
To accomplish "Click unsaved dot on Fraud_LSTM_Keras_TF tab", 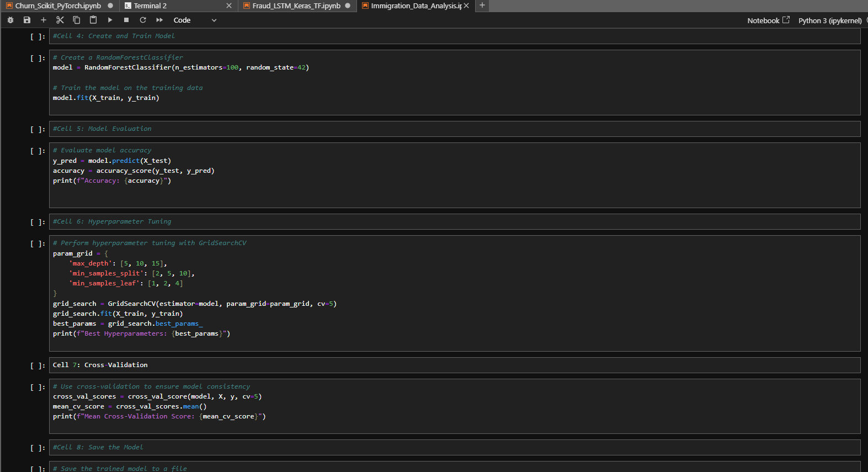I will (x=348, y=6).
